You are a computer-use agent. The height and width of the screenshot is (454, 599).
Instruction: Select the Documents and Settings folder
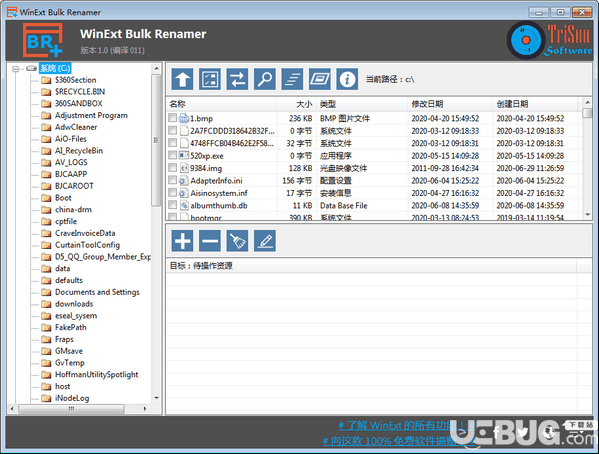pyautogui.click(x=97, y=292)
